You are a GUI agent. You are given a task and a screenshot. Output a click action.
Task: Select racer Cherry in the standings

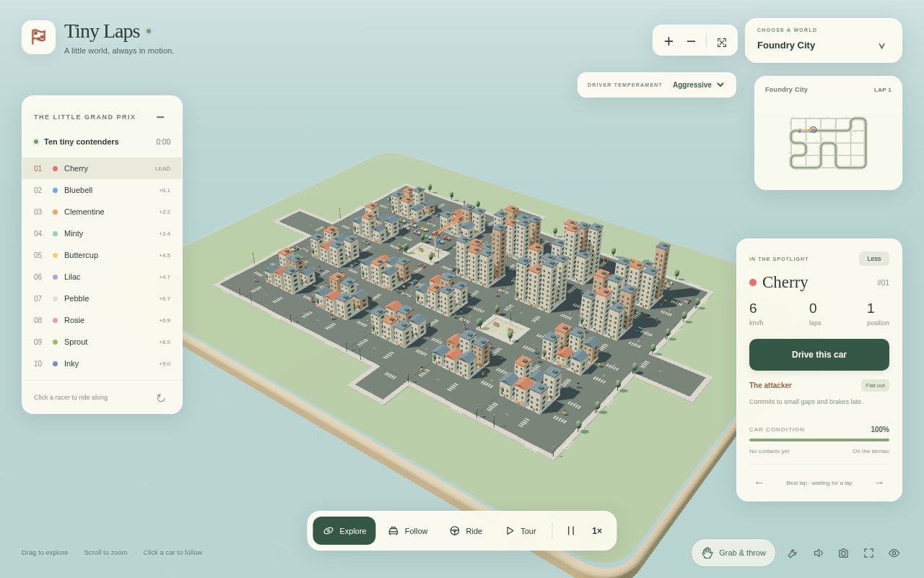pyautogui.click(x=102, y=168)
